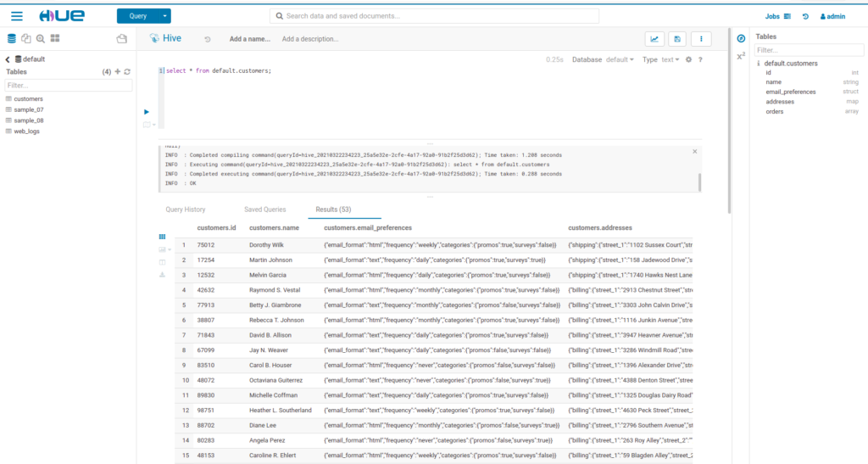The height and width of the screenshot is (464, 868).
Task: Select the sample_08 table
Action: coord(28,120)
